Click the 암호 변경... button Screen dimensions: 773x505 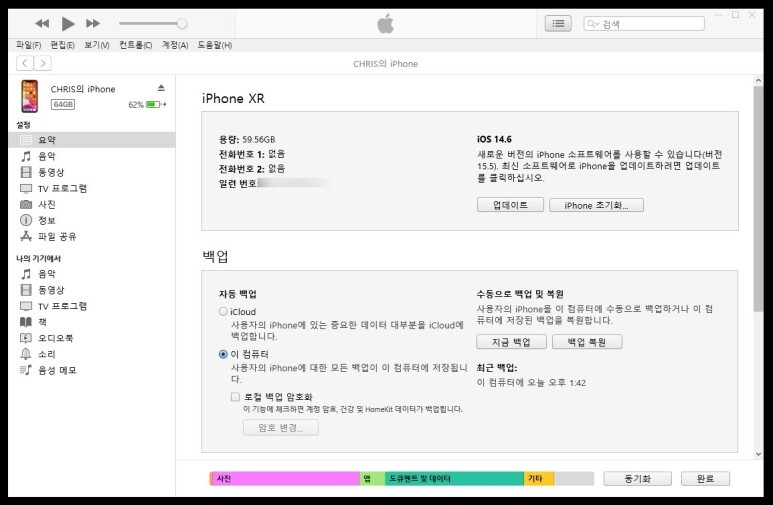click(281, 428)
